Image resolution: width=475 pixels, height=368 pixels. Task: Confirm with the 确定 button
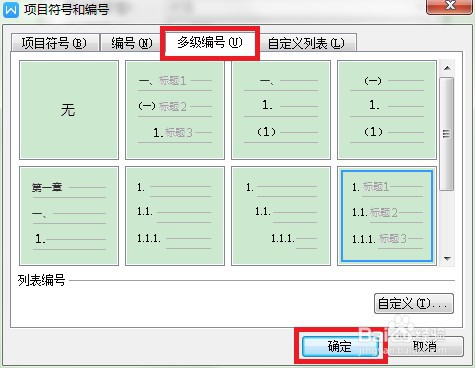click(340, 347)
